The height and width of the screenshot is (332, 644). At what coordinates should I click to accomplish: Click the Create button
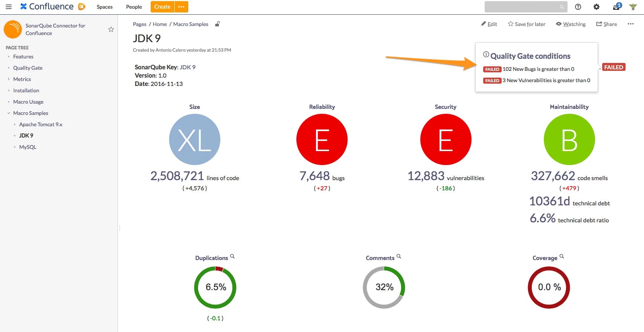point(162,7)
